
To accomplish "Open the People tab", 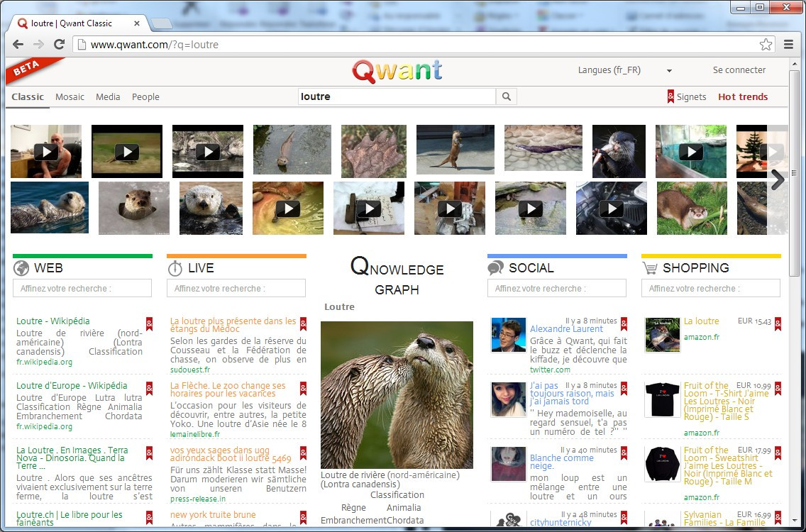I will 145,97.
